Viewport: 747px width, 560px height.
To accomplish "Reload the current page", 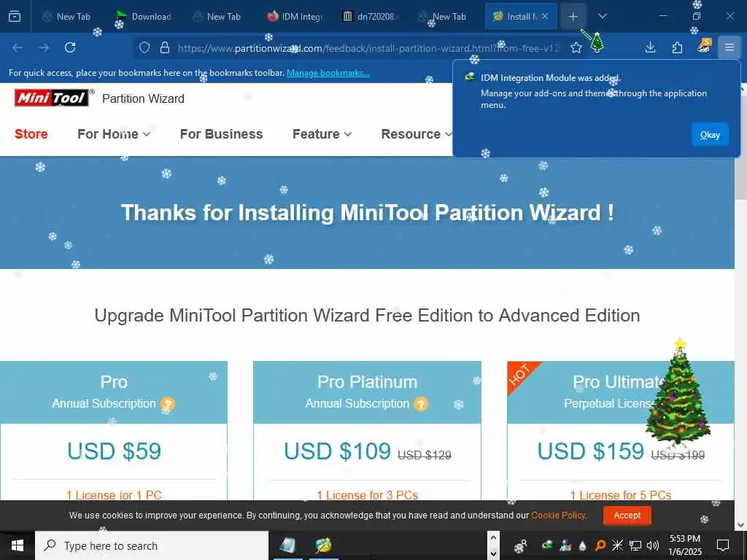I will [x=70, y=47].
